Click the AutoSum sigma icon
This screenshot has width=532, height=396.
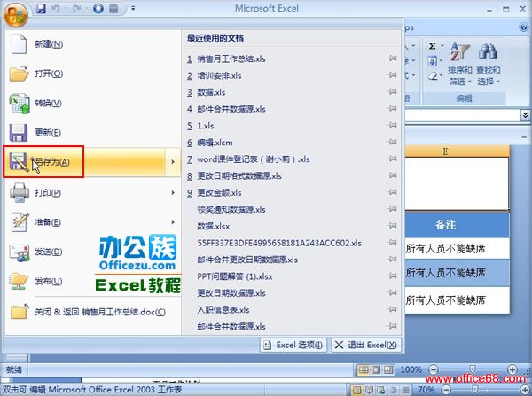432,46
